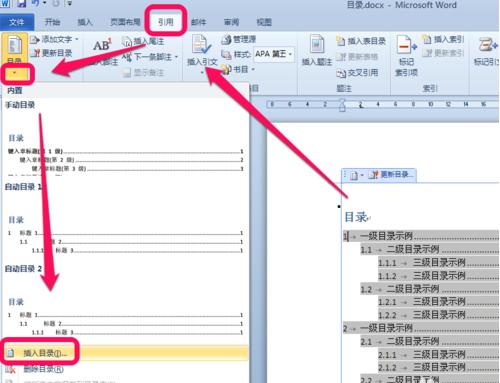Screen dimensions: 500x383
Task: Click 更新目录... button on the TOC tab
Action: [391, 175]
